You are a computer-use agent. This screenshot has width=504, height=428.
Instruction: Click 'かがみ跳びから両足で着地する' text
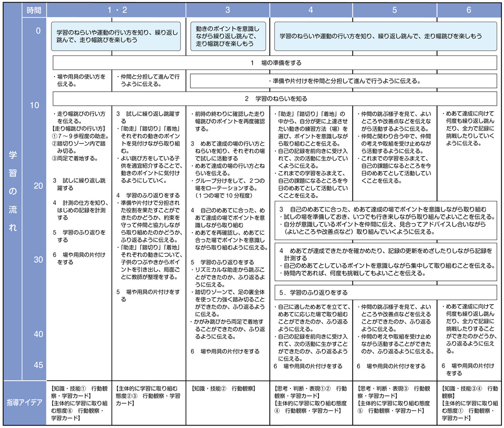[x=228, y=329]
